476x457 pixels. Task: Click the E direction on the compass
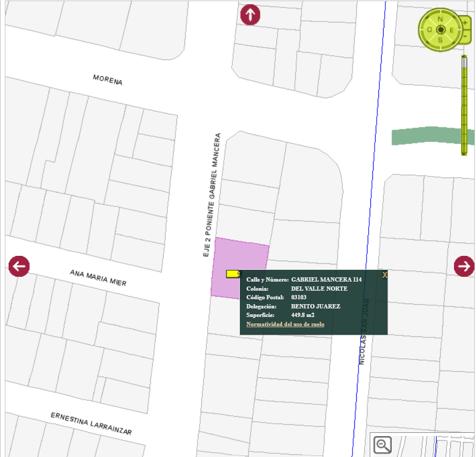[x=451, y=30]
